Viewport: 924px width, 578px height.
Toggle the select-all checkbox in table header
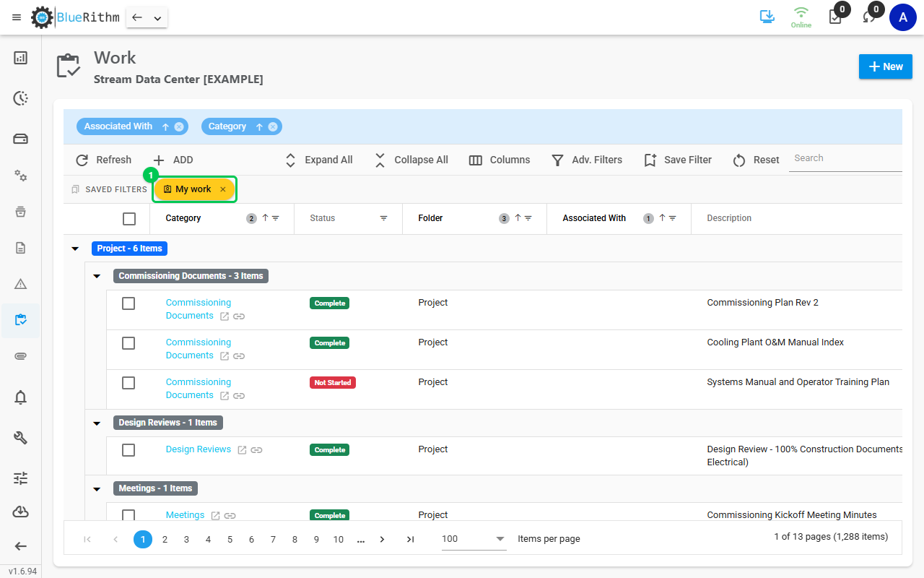pyautogui.click(x=129, y=219)
